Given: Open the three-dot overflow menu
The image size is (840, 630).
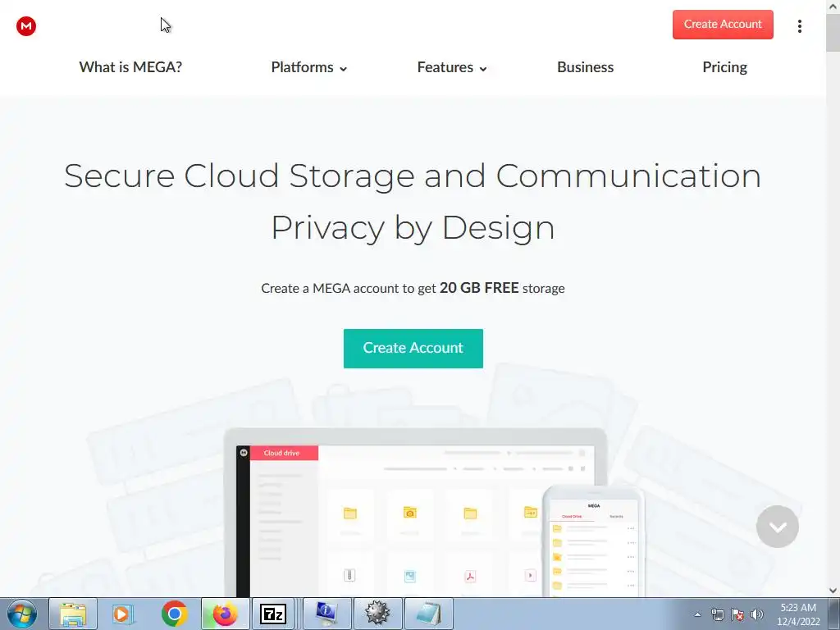Looking at the screenshot, I should pyautogui.click(x=799, y=25).
